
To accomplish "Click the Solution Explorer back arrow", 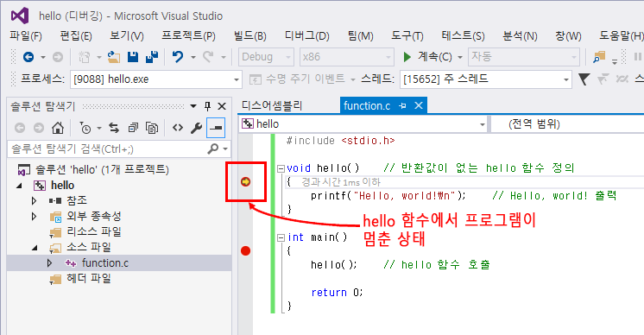I will tap(19, 128).
